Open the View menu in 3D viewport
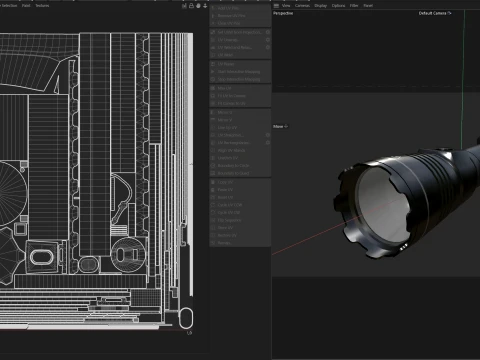Image resolution: width=480 pixels, height=360 pixels. click(x=286, y=6)
